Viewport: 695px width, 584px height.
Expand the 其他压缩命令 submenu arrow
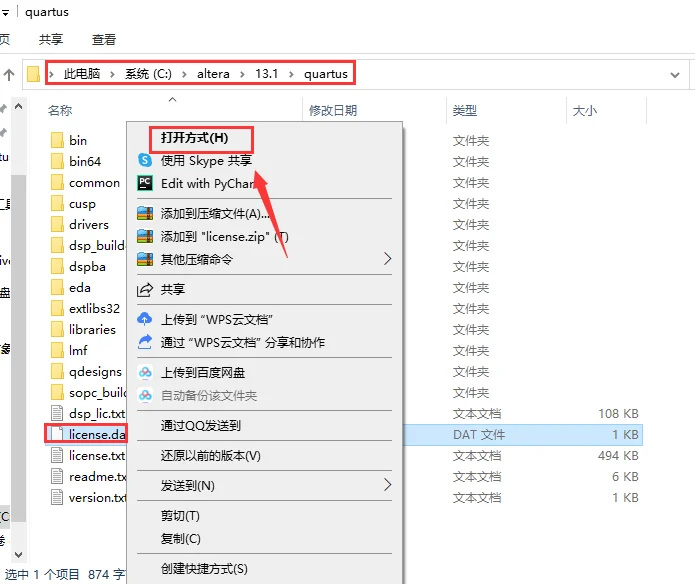click(x=387, y=259)
